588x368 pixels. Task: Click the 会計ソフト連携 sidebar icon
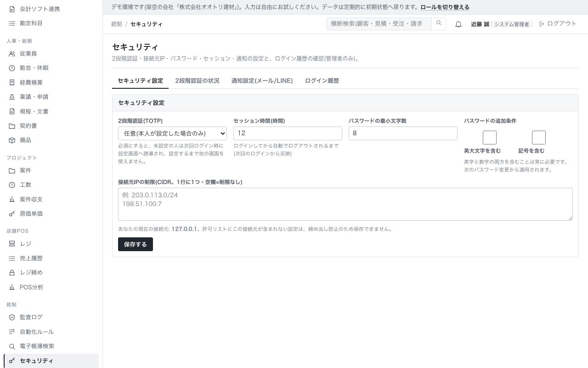[x=12, y=9]
